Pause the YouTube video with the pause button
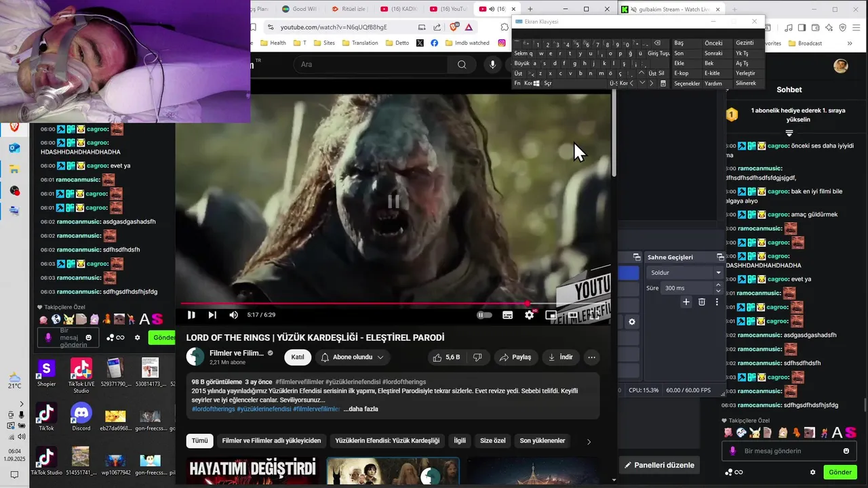This screenshot has height=488, width=868. point(191,315)
